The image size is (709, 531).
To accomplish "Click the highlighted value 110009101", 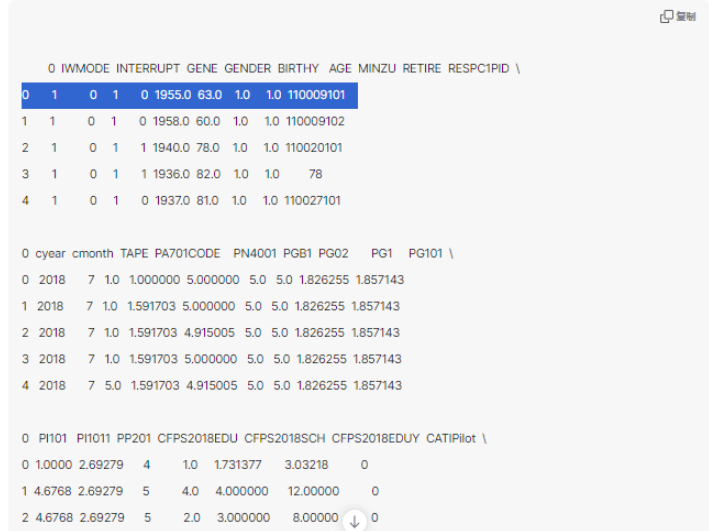I will pyautogui.click(x=317, y=95).
